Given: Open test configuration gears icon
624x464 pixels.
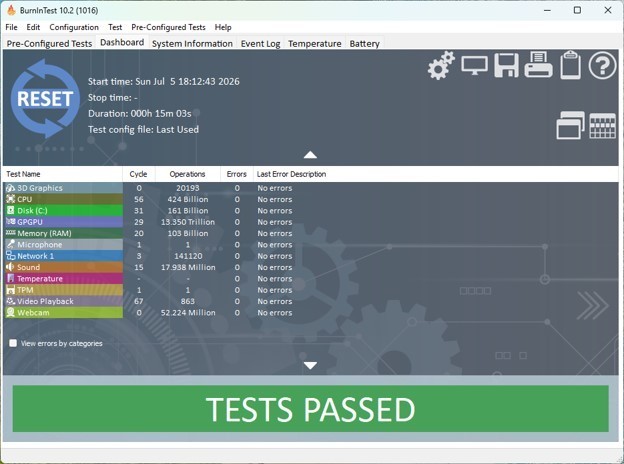Looking at the screenshot, I should click(x=441, y=66).
